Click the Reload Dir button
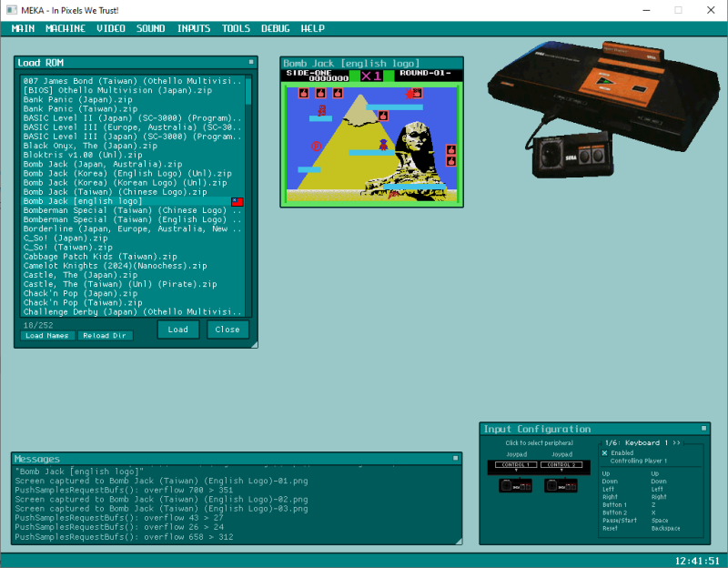This screenshot has height=568, width=728. tap(105, 335)
